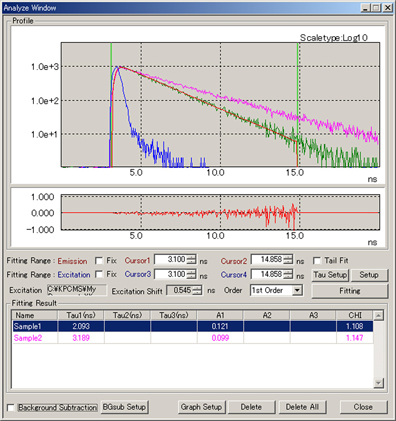Maximize the Analyze Window
396x421 pixels.
[x=376, y=8]
